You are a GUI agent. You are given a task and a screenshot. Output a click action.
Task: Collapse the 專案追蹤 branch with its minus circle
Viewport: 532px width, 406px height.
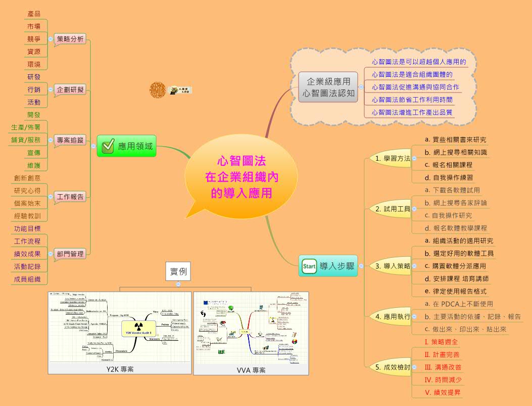click(x=50, y=140)
